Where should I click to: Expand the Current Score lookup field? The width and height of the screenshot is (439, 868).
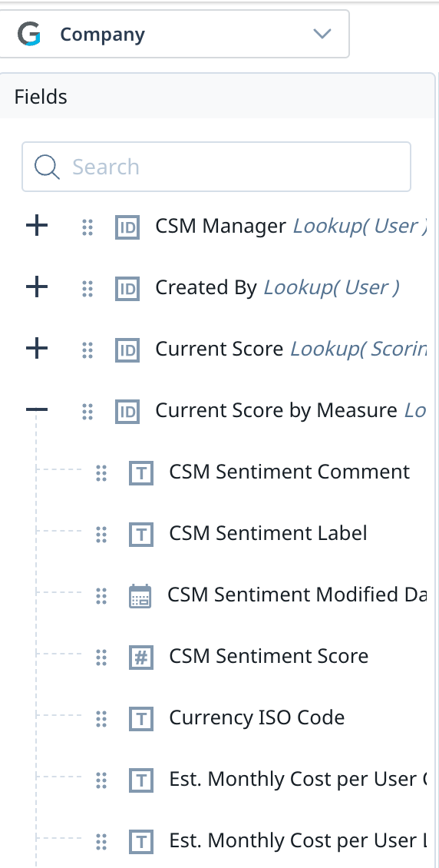point(37,349)
